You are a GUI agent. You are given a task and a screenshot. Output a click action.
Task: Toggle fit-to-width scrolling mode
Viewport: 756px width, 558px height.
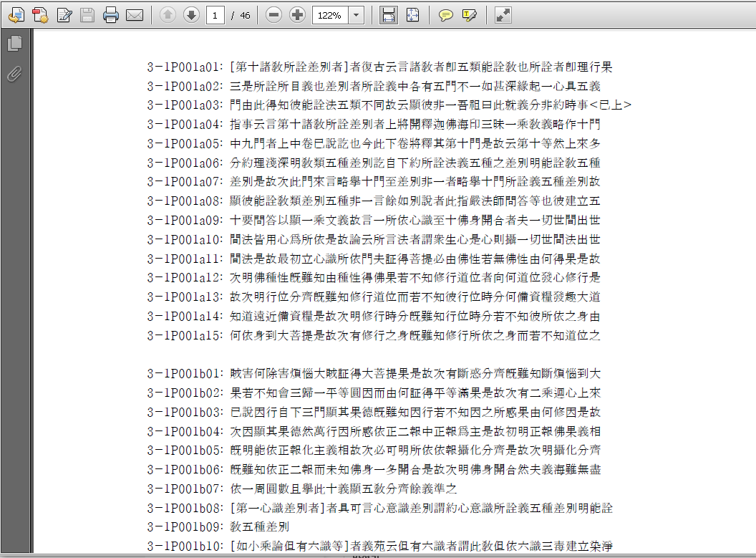(389, 14)
